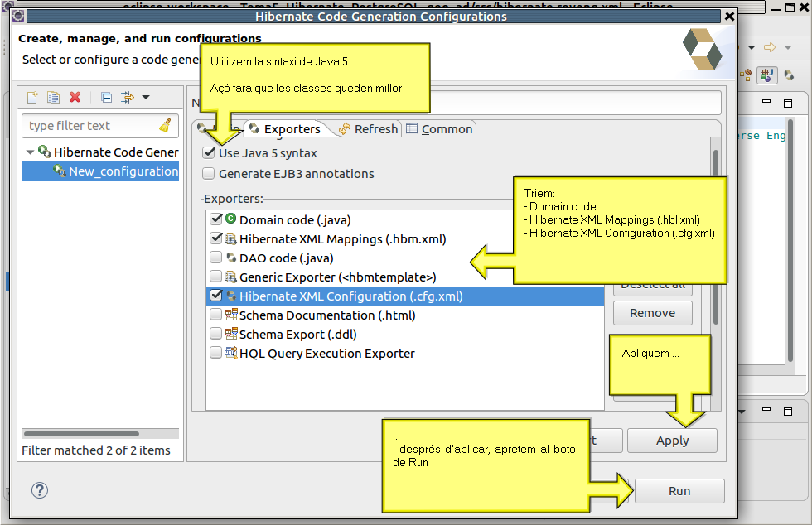812x525 pixels.
Task: Open view menu arrow beside filter icon
Action: [146, 98]
